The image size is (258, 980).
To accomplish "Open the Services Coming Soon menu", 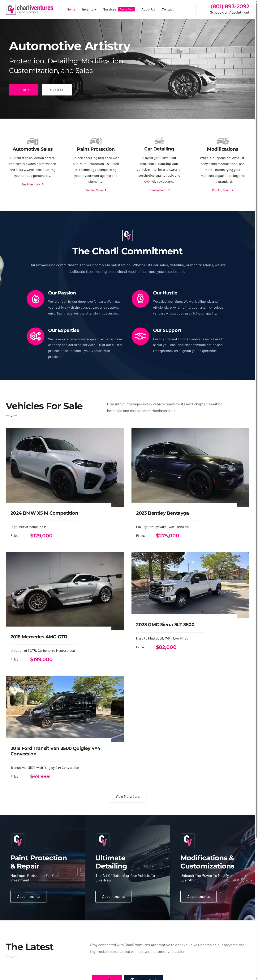I will 119,10.
